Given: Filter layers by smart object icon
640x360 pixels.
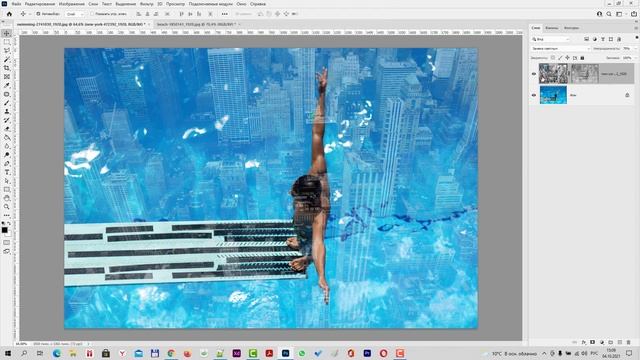Looking at the screenshot, I should tap(619, 39).
